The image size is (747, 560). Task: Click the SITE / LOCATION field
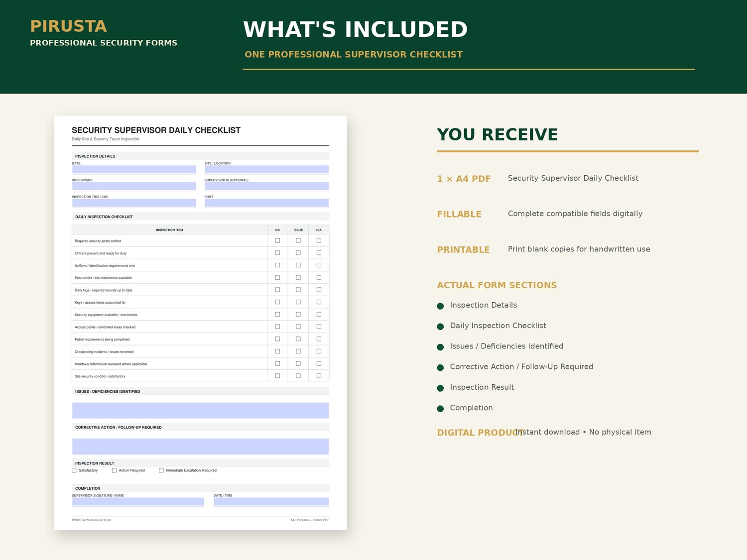pyautogui.click(x=266, y=169)
